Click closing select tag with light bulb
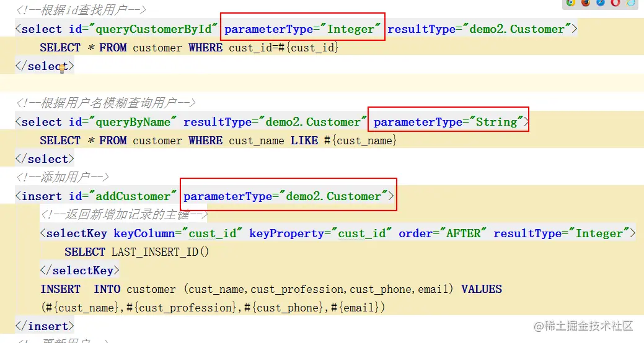The image size is (644, 343). [45, 66]
